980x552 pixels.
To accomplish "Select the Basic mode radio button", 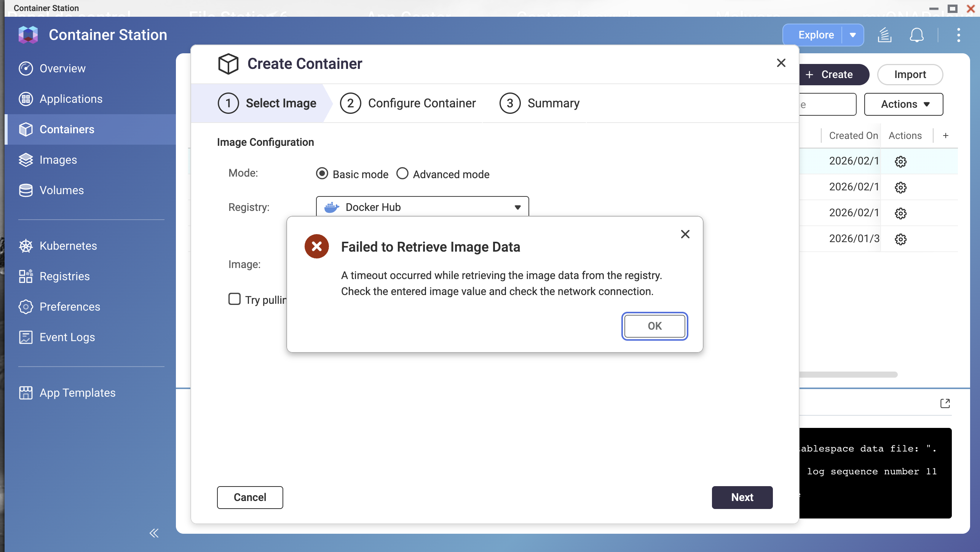I will [322, 174].
